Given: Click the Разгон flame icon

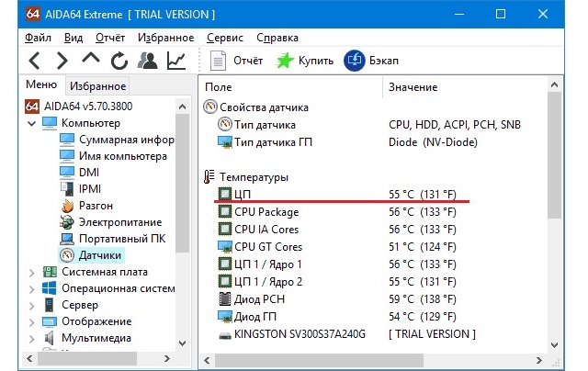Looking at the screenshot, I should coord(67,206).
